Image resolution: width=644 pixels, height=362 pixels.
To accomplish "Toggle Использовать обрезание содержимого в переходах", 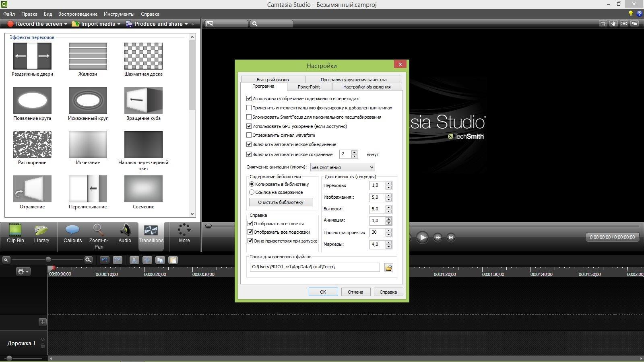I will pos(249,98).
